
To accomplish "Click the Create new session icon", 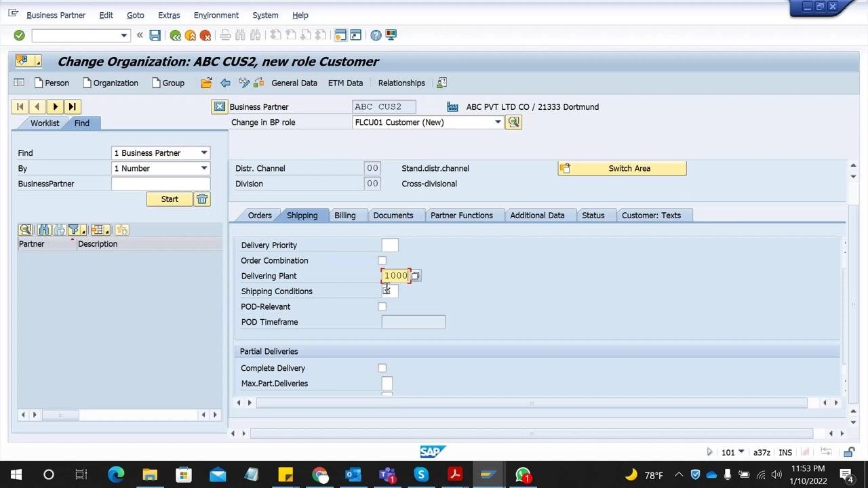I will tap(340, 35).
